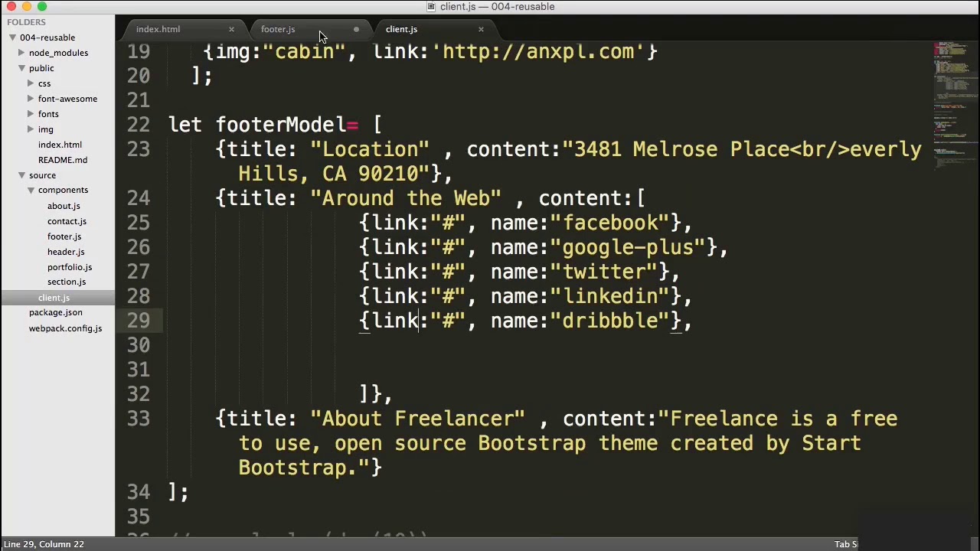
Task: Click the FOLDERS sidebar heading
Action: coord(26,22)
